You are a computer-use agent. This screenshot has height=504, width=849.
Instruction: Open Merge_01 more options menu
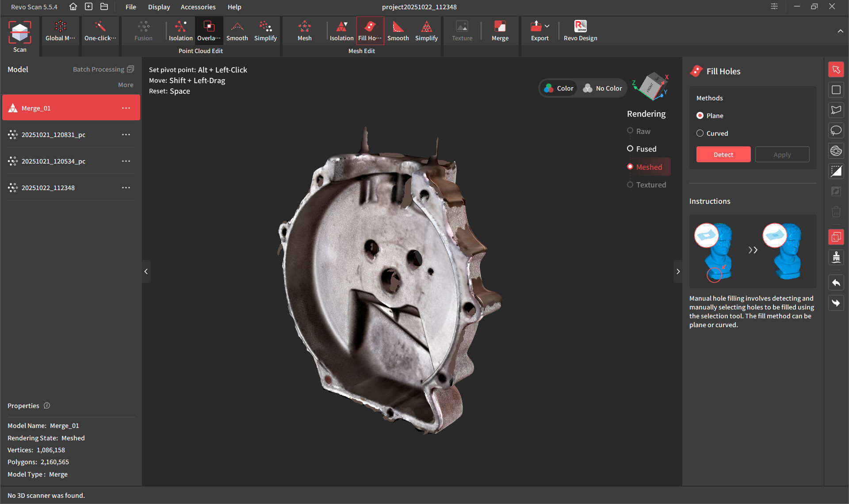click(126, 108)
